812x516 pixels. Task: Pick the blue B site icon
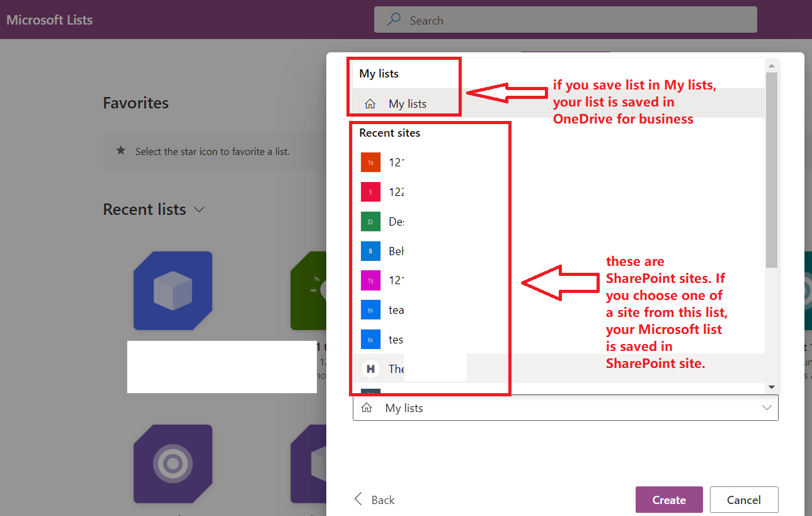370,251
